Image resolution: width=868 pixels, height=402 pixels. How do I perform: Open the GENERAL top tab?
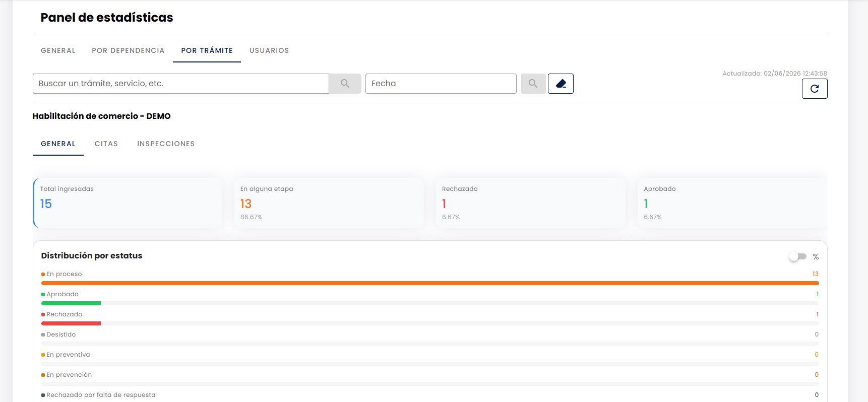pyautogui.click(x=58, y=50)
